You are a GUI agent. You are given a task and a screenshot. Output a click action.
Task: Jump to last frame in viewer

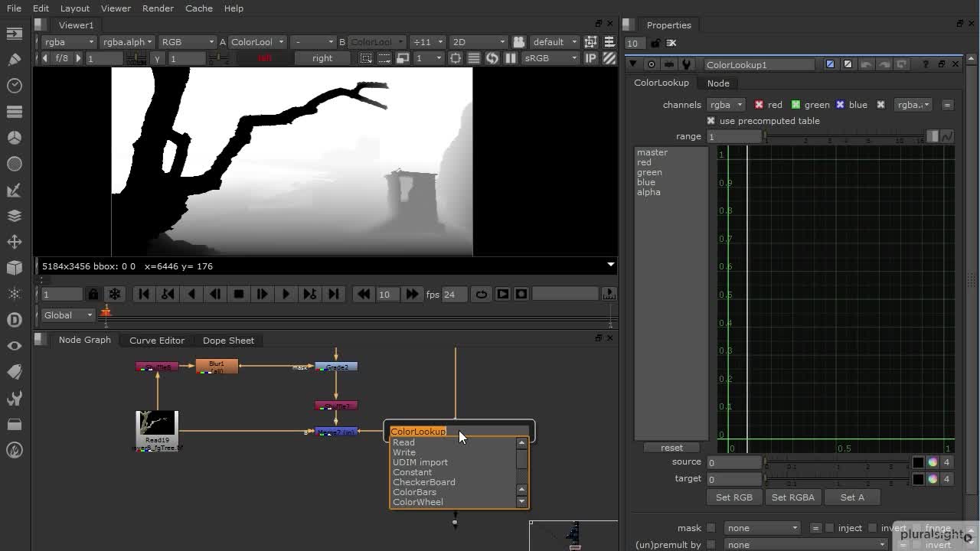pyautogui.click(x=333, y=294)
